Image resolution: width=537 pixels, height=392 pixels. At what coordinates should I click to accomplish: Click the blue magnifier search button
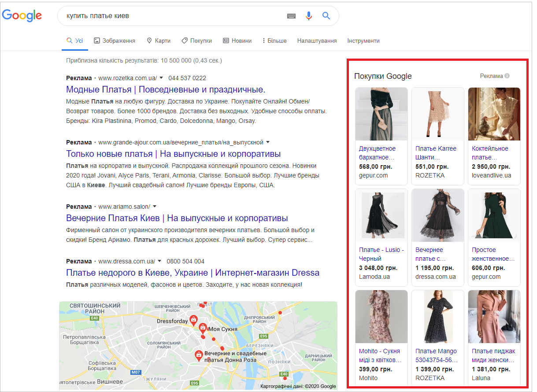coord(326,16)
